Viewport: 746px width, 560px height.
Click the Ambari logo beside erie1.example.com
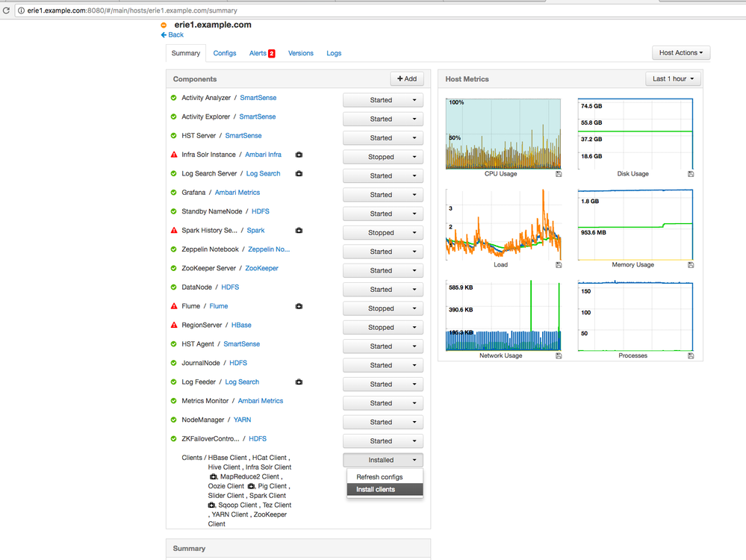(163, 24)
